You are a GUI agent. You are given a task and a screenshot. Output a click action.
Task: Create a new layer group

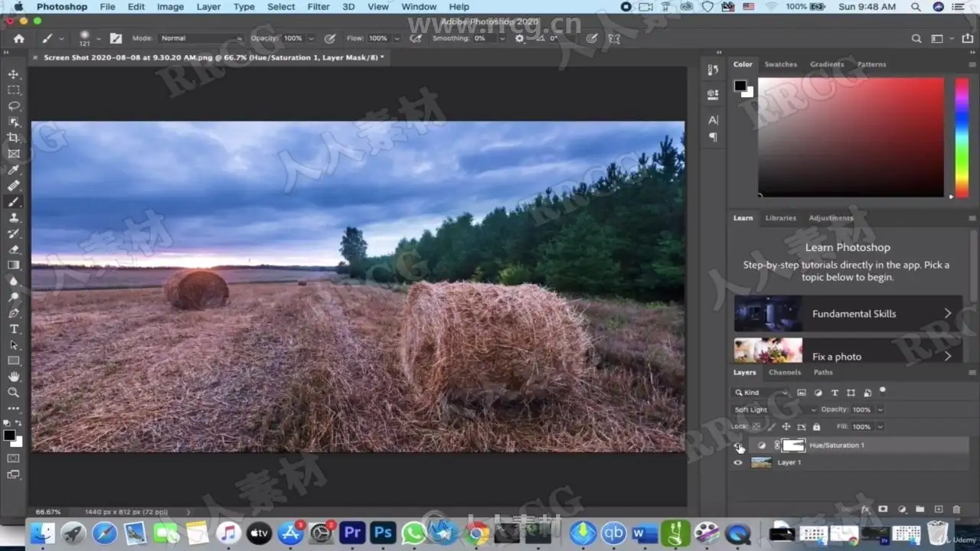tap(920, 509)
